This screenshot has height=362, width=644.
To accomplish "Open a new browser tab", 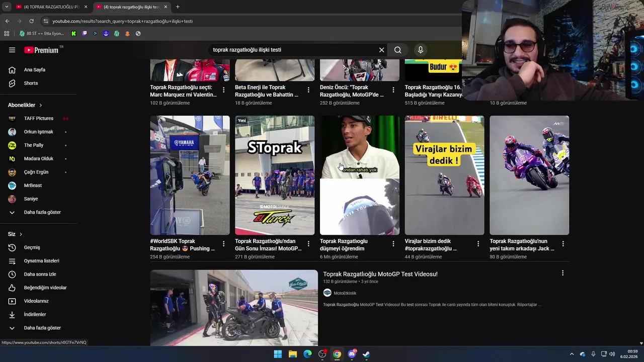I will click(x=178, y=7).
